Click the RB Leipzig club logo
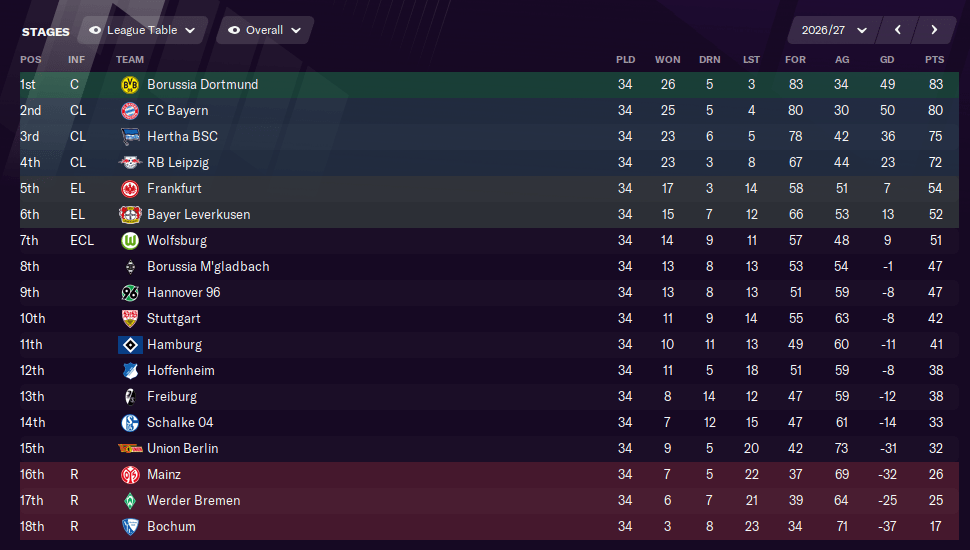This screenshot has height=550, width=970. [130, 163]
